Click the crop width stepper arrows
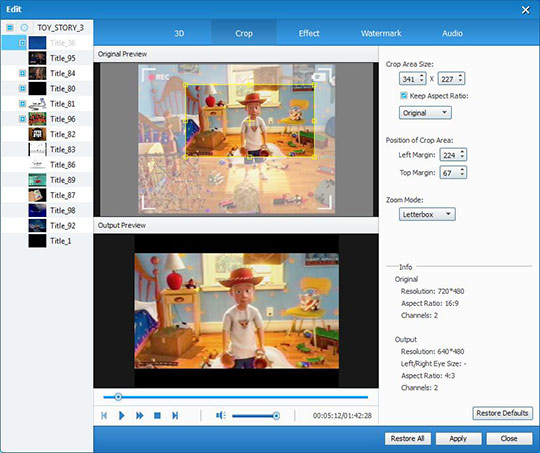This screenshot has width=540, height=453. pyautogui.click(x=422, y=79)
